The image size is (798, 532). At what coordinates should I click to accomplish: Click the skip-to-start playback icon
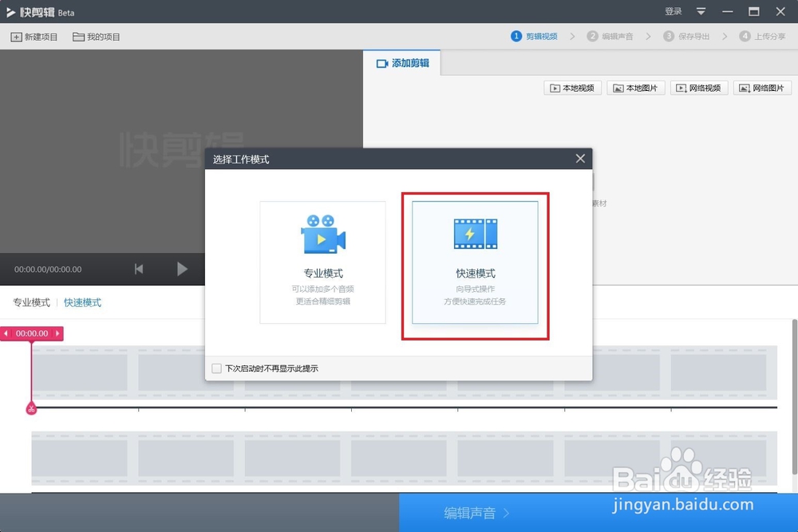pos(138,269)
